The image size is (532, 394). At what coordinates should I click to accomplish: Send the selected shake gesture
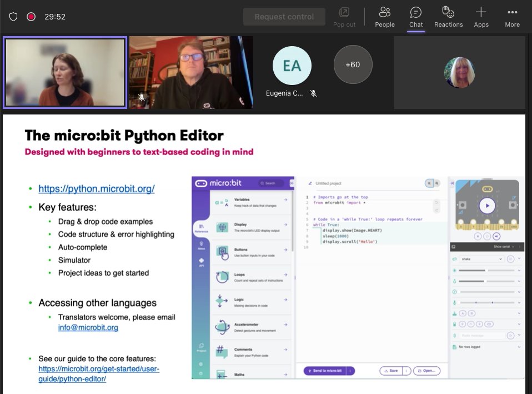click(x=510, y=259)
